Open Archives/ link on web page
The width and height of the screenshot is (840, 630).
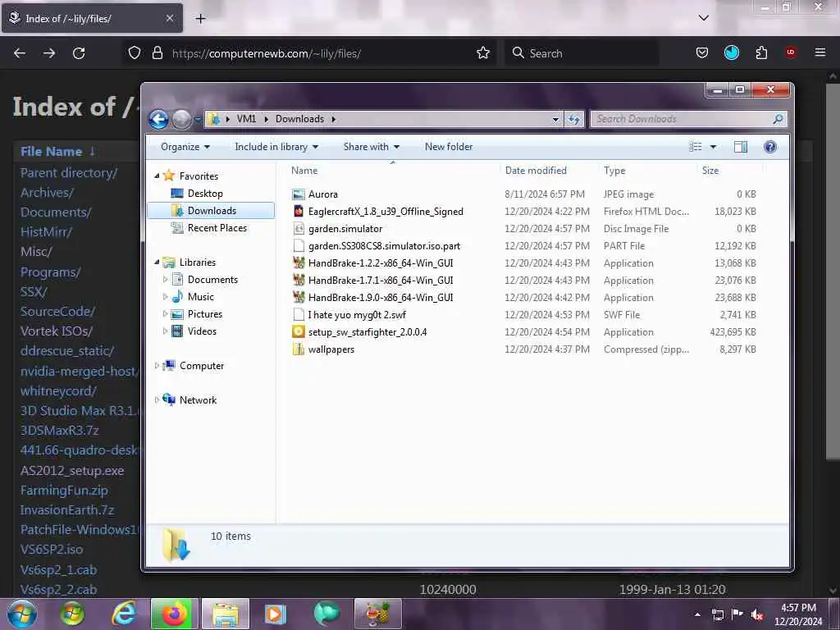(x=47, y=192)
